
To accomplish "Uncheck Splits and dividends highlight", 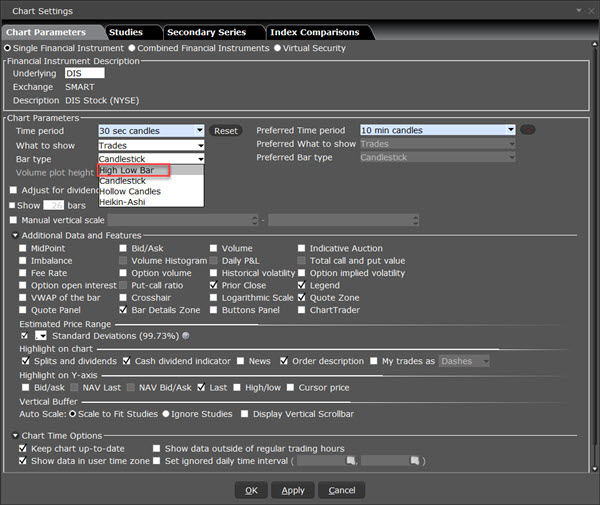I will pos(26,361).
